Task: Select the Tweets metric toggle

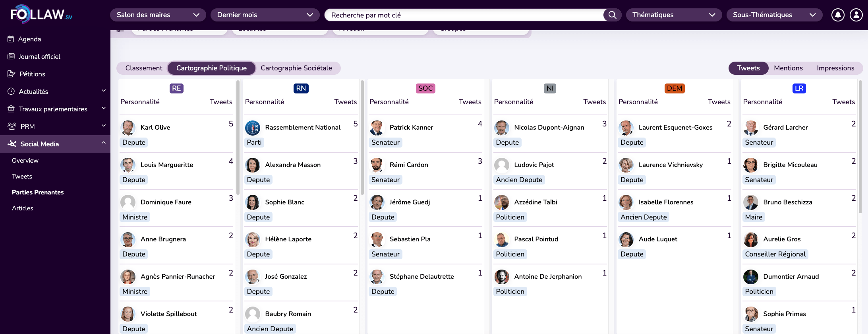Action: (x=748, y=68)
